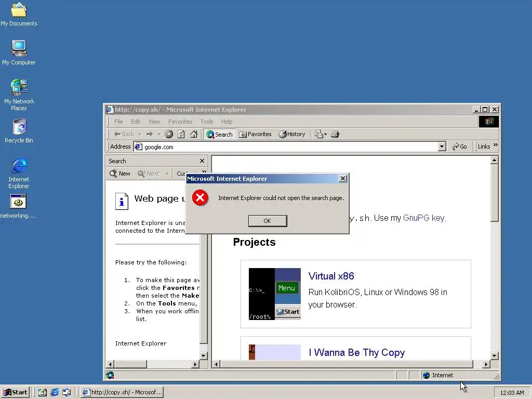The height and width of the screenshot is (399, 532).
Task: Click main page vertical scrollbar up arrow
Action: click(x=495, y=160)
